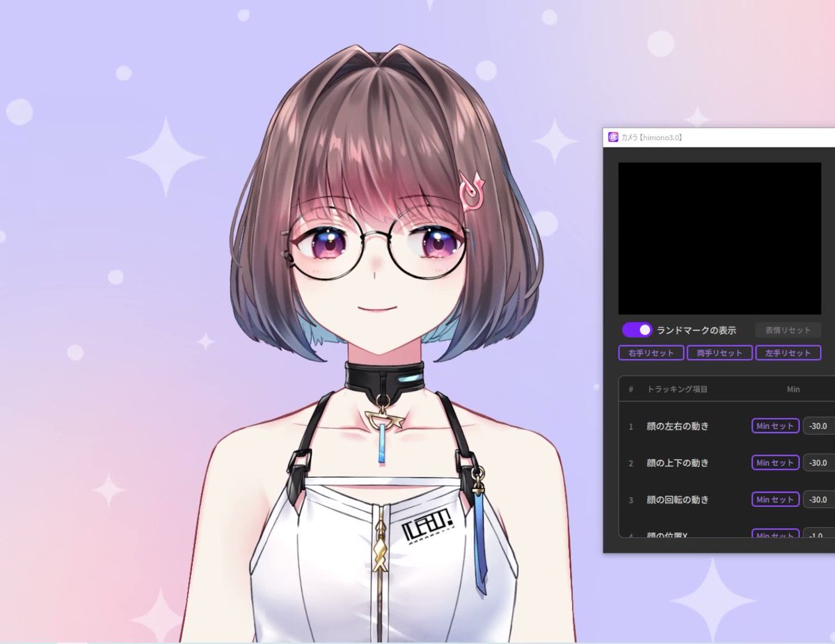Click Min セット for 顔の左右の動き
Image resolution: width=835 pixels, height=644 pixels.
tap(775, 425)
